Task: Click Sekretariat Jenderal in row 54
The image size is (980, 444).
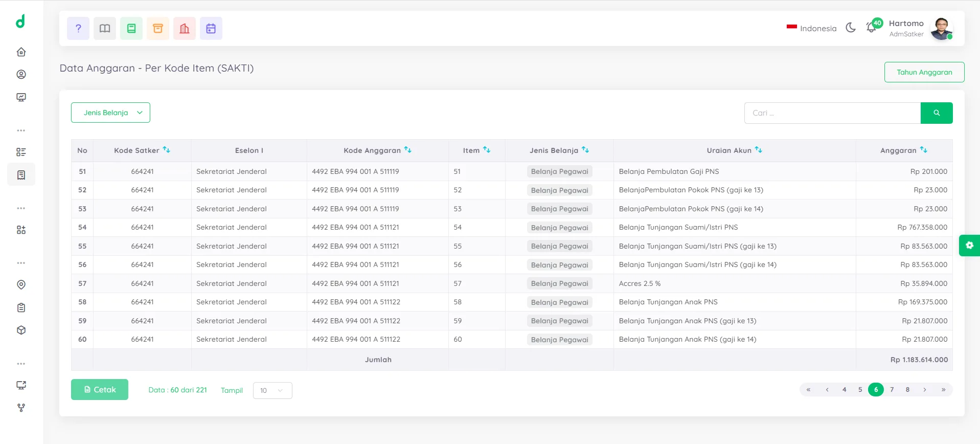Action: pos(232,227)
